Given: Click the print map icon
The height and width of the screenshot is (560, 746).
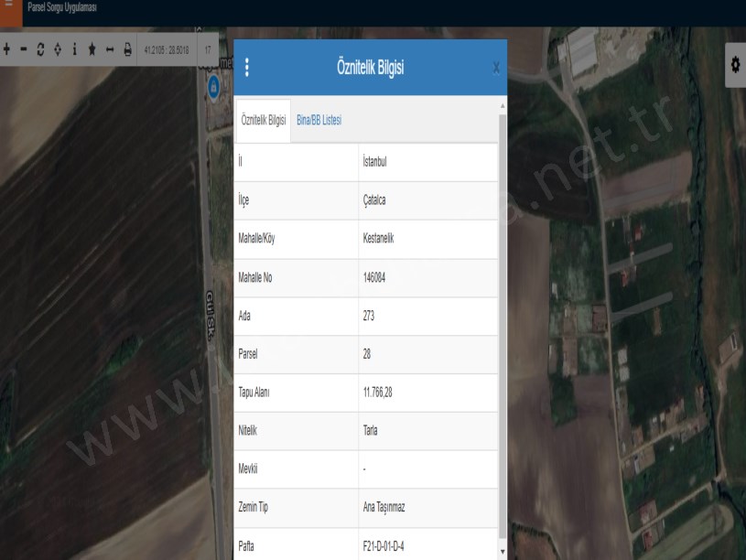Looking at the screenshot, I should [x=127, y=49].
